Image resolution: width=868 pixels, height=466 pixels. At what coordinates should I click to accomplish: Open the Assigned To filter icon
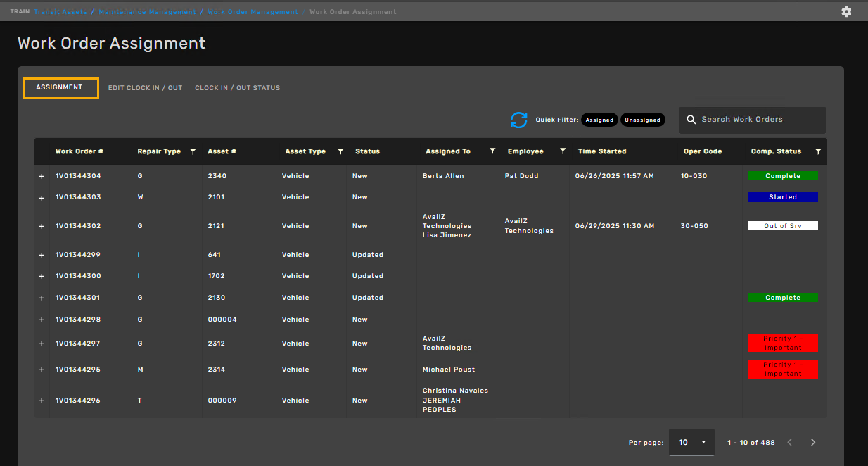pyautogui.click(x=492, y=151)
